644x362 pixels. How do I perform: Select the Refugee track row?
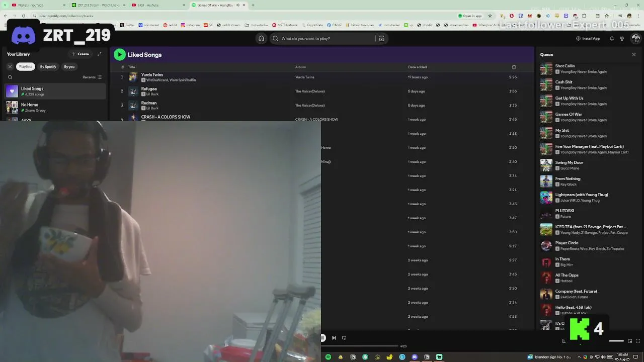(x=322, y=91)
